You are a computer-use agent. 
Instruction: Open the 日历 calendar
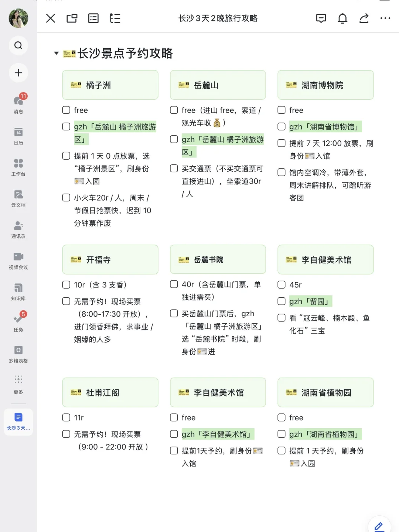coord(18,136)
